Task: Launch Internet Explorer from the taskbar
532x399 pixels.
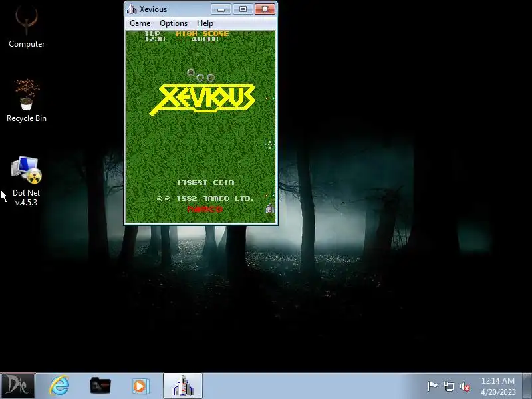Action: [x=59, y=386]
